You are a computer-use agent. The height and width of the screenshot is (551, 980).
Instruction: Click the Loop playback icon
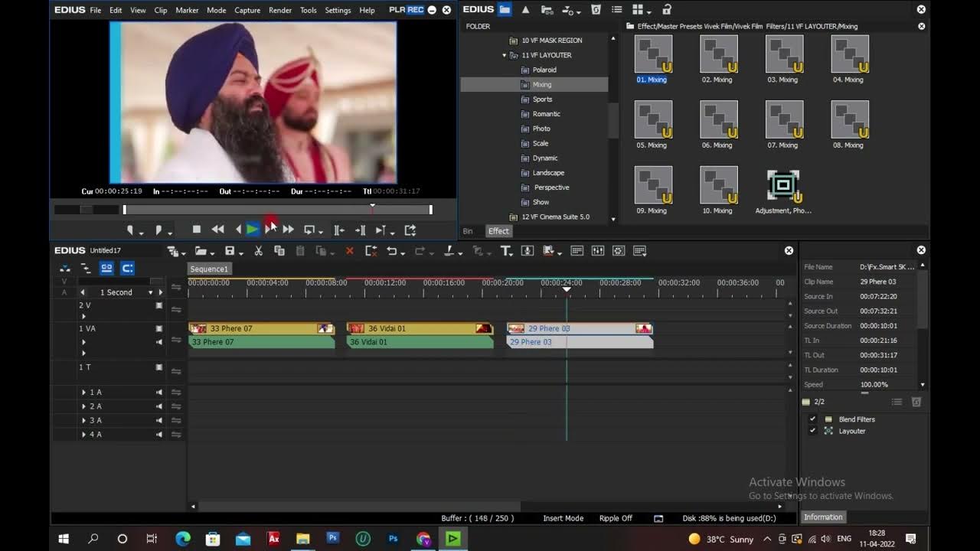coord(309,230)
